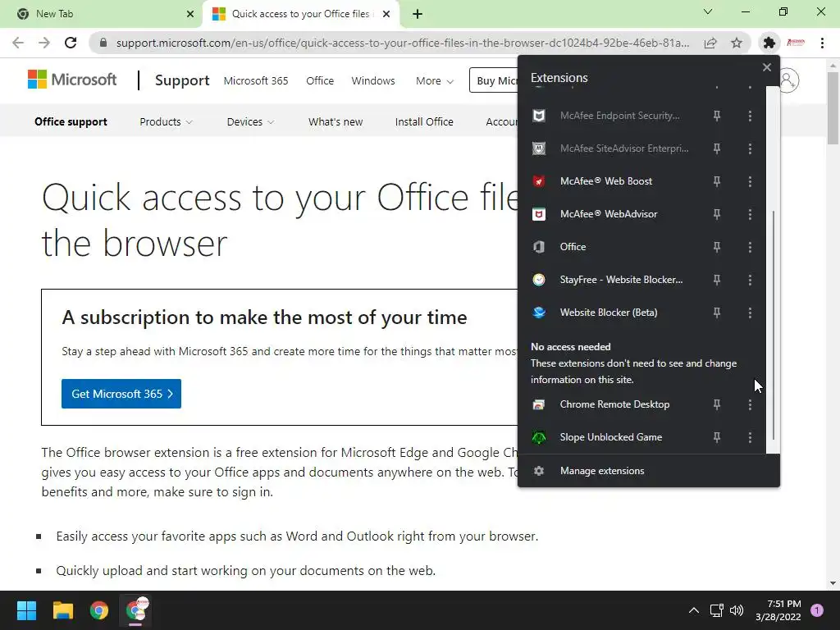Screen dimensions: 840x630
Task: Click the pinned extension icon beside puzzle icon
Action: (x=796, y=43)
